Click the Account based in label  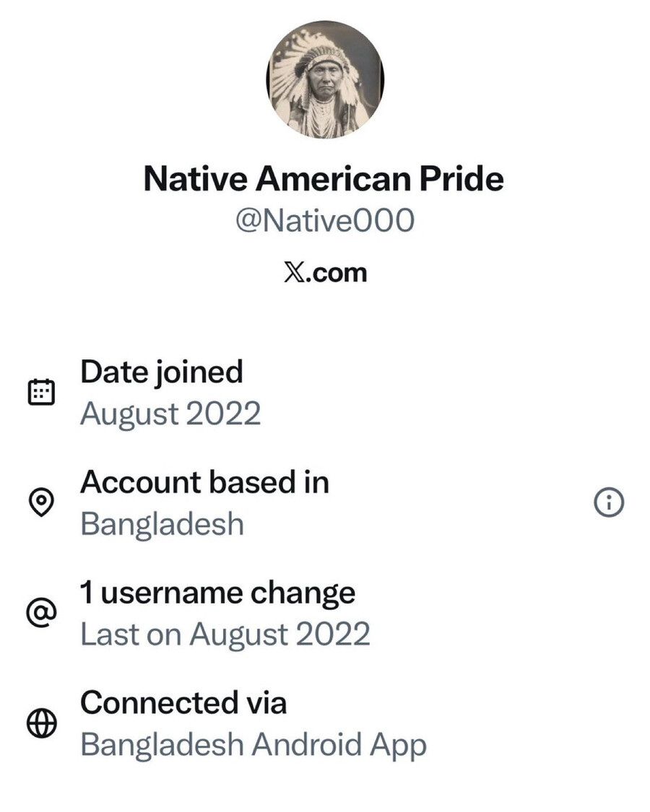pyautogui.click(x=204, y=482)
